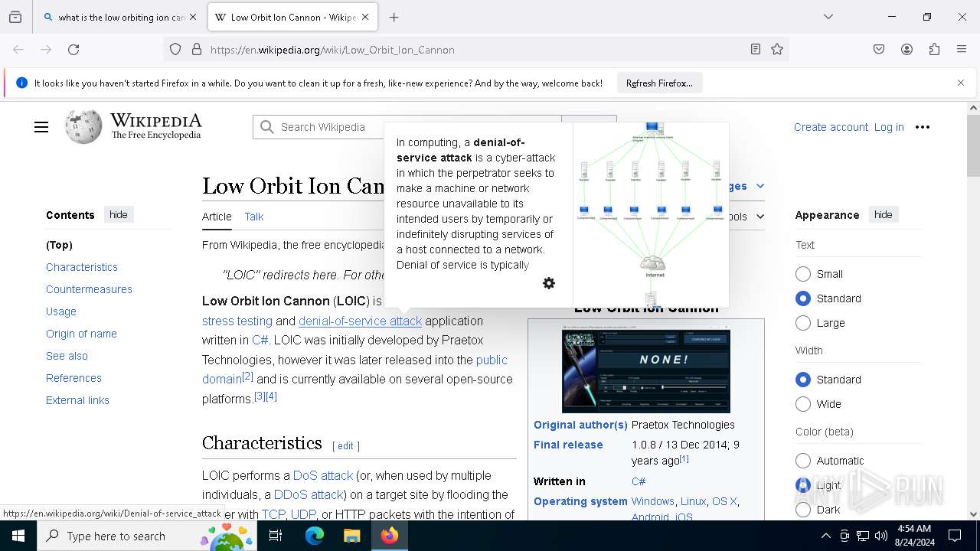Image resolution: width=980 pixels, height=551 pixels.
Task: Open Firefox account icon
Action: click(906, 50)
